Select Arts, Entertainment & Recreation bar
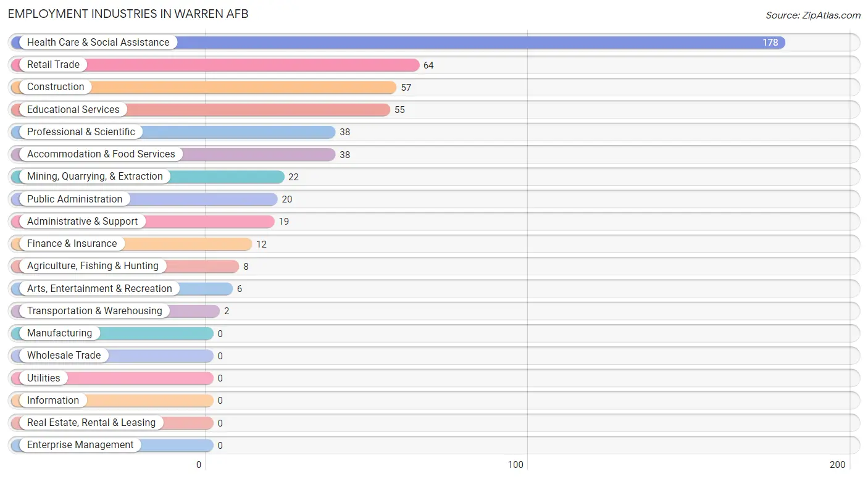The image size is (868, 479). (122, 288)
